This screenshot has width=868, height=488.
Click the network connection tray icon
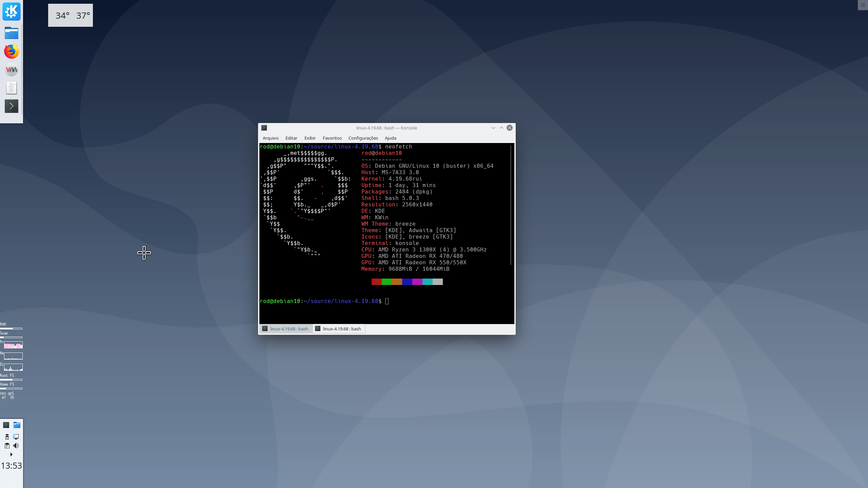coord(16,437)
